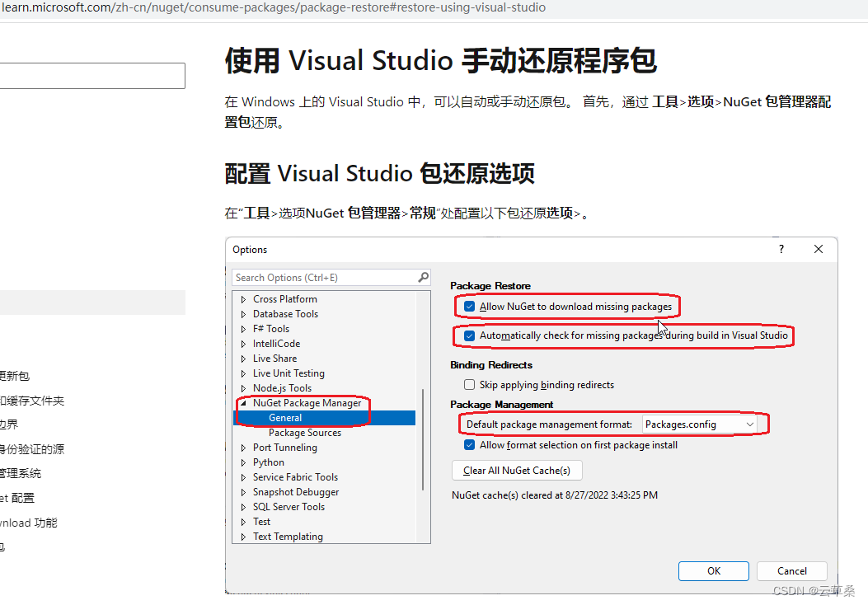This screenshot has width=868, height=605.
Task: Click the help question mark on Options dialog
Action: [781, 248]
